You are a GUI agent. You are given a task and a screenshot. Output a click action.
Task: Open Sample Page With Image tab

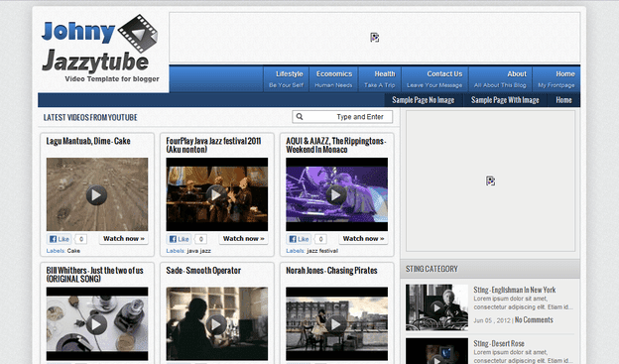(505, 100)
